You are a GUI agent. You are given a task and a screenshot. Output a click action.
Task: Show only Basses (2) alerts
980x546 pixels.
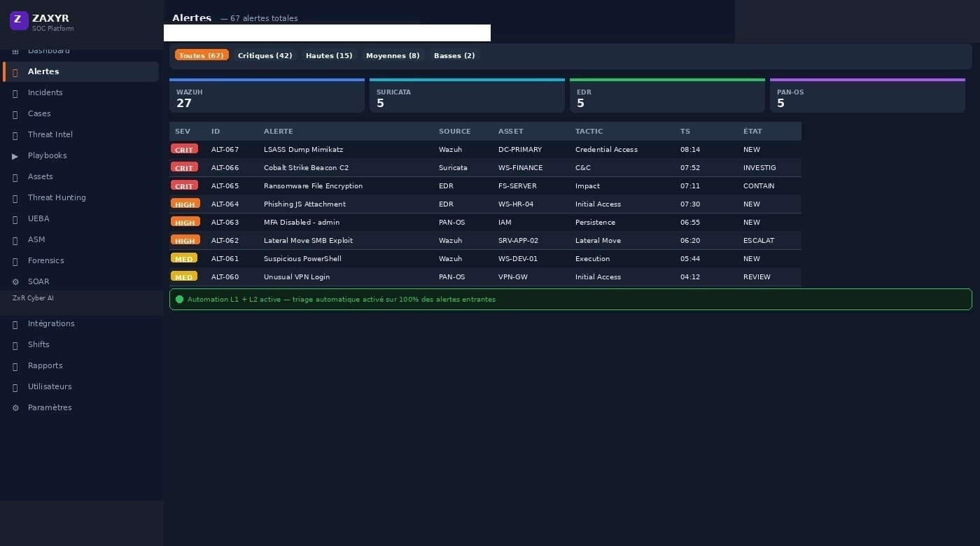click(x=454, y=55)
